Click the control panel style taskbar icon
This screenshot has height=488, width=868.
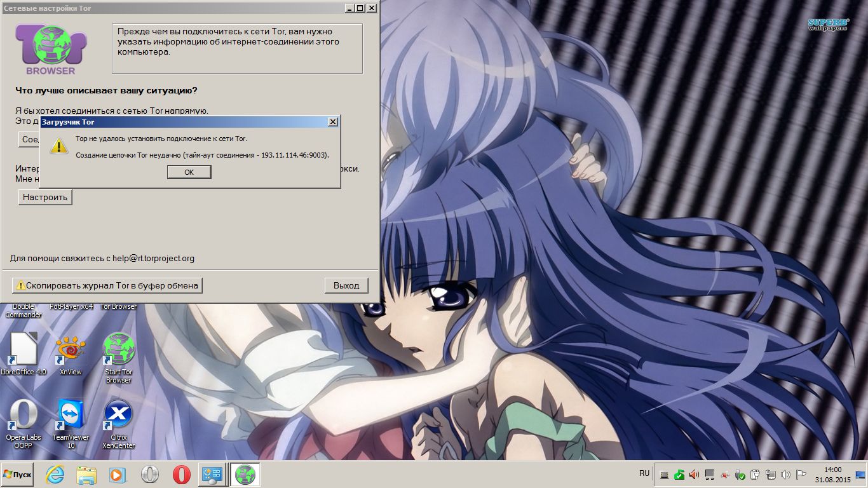pos(212,475)
